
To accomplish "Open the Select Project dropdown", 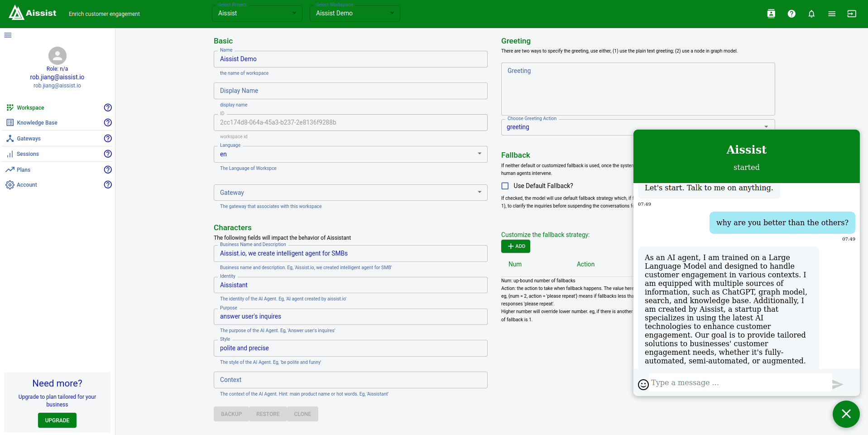I will (x=257, y=14).
